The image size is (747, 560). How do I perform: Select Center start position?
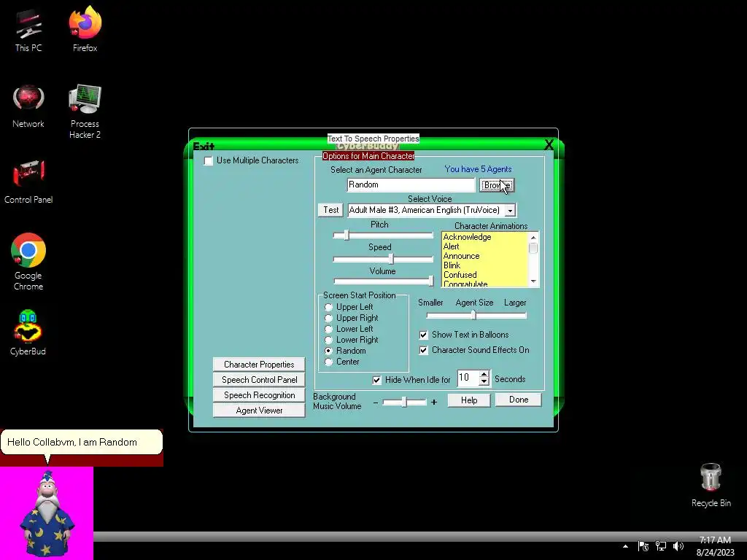pos(328,362)
